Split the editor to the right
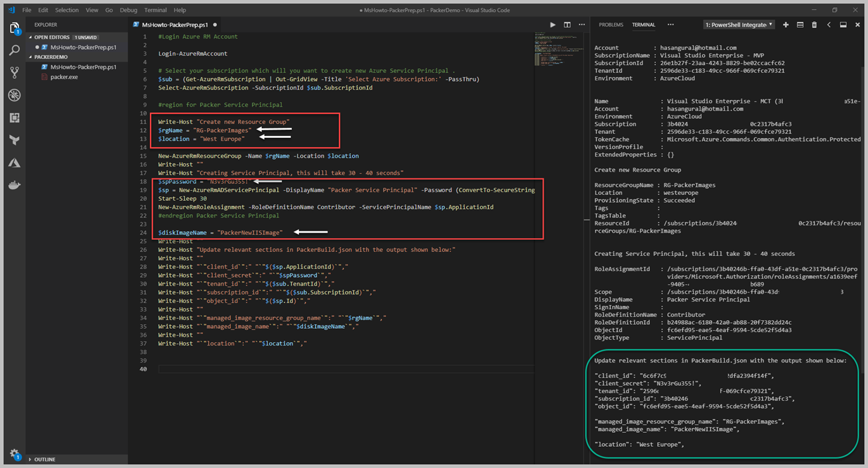Viewport: 868px width, 468px height. coord(567,25)
